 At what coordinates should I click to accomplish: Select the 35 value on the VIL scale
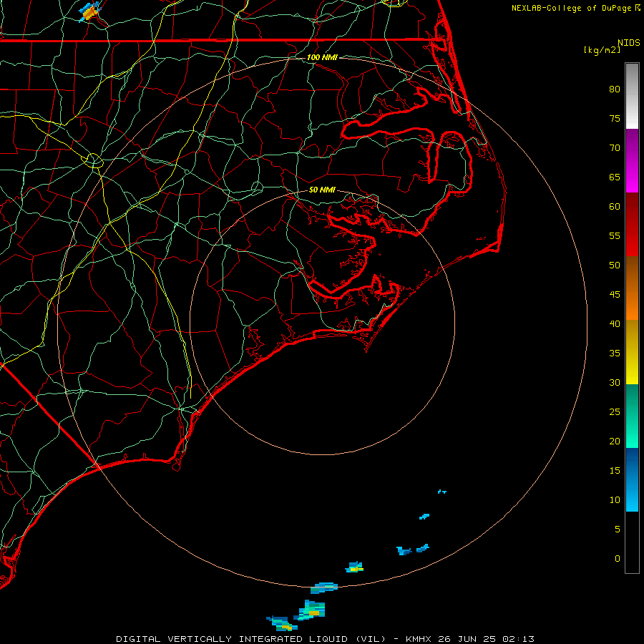[615, 353]
